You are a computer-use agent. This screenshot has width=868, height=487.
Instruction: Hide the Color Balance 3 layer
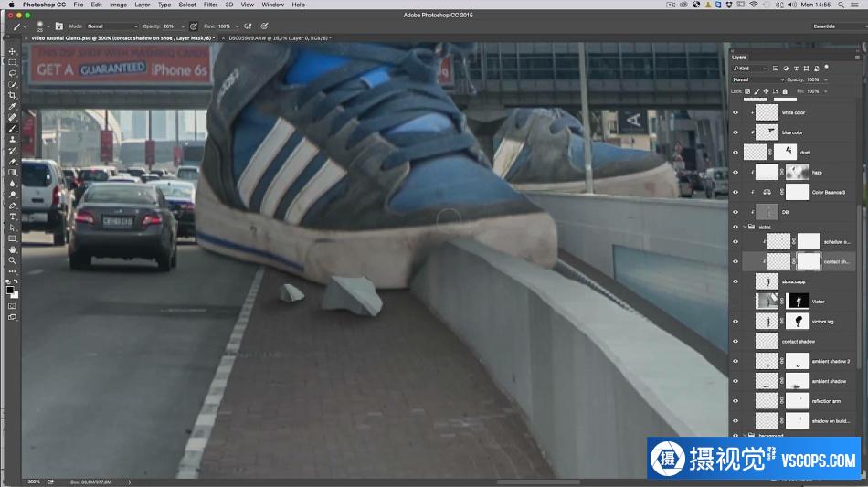pos(736,192)
